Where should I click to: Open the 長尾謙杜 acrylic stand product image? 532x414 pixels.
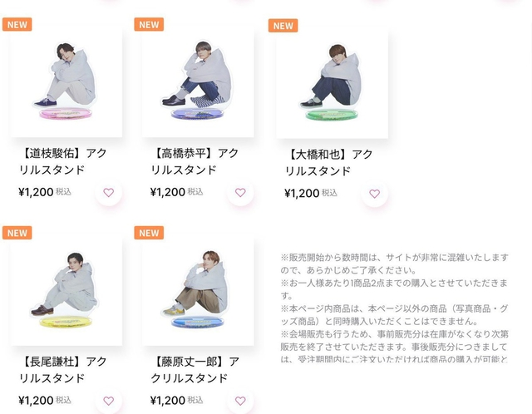66,289
